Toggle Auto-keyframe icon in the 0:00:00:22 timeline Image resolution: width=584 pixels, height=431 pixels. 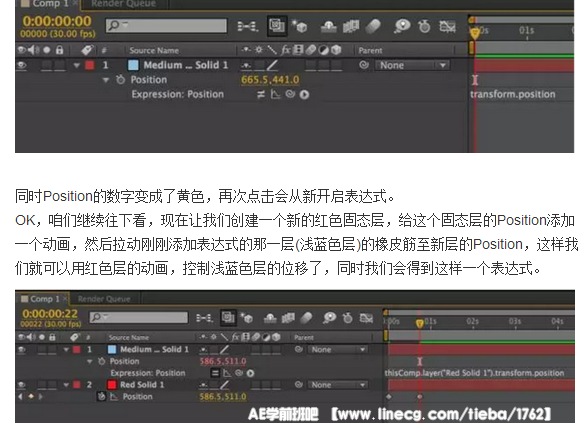[347, 318]
